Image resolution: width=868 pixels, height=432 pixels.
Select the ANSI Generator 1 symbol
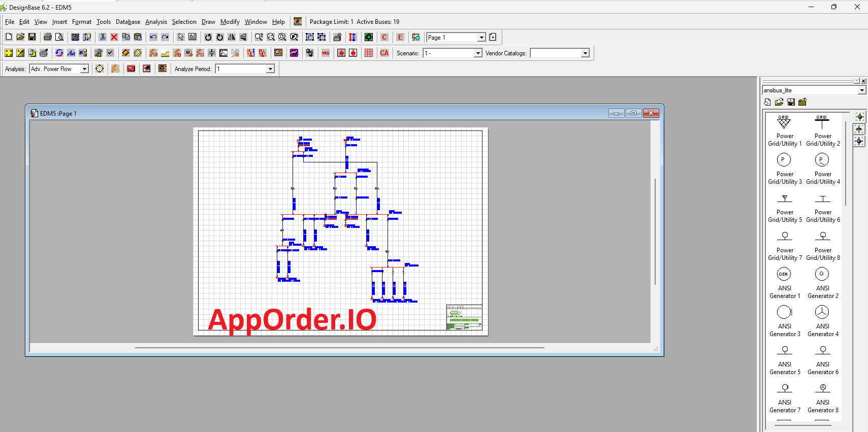785,283
